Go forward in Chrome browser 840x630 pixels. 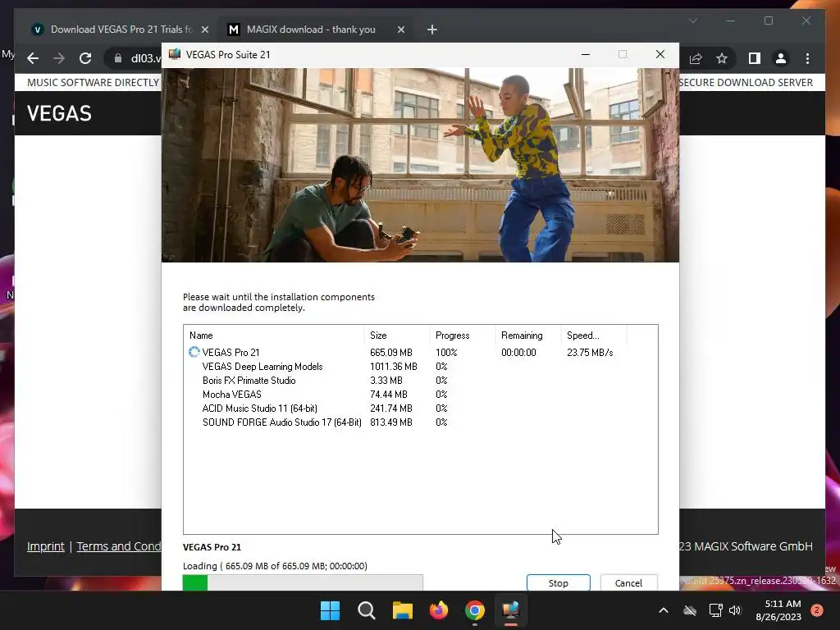(59, 58)
